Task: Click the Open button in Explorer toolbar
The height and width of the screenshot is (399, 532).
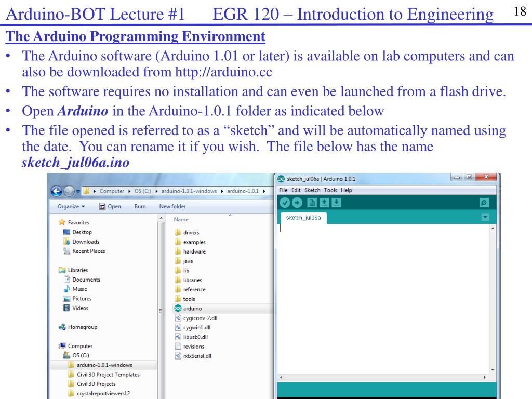Action: point(110,206)
